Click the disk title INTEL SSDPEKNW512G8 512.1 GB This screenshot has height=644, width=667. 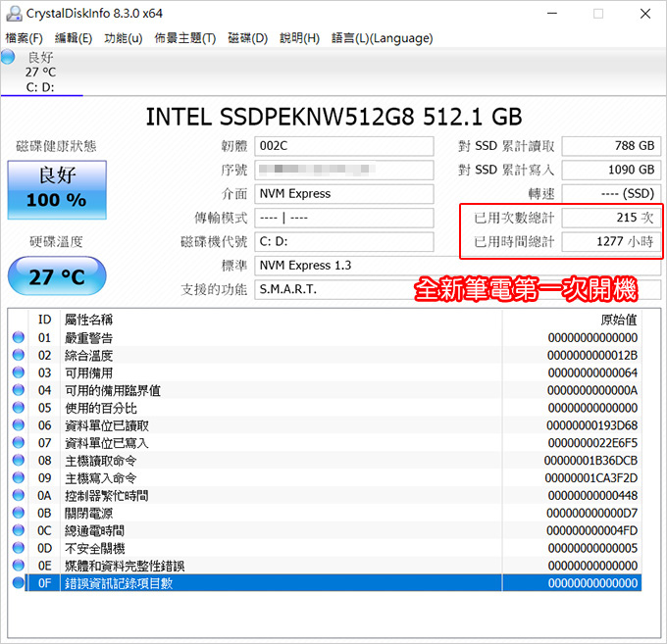(333, 117)
